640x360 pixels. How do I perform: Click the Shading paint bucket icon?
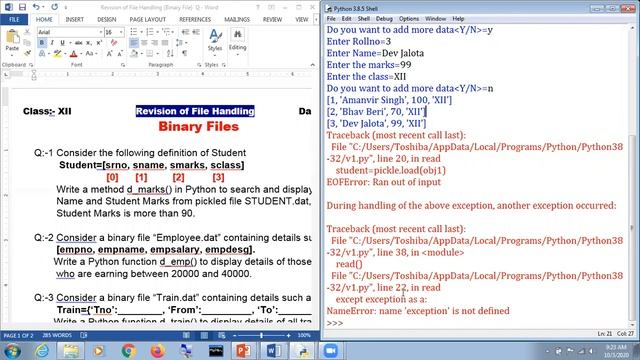coord(134,53)
